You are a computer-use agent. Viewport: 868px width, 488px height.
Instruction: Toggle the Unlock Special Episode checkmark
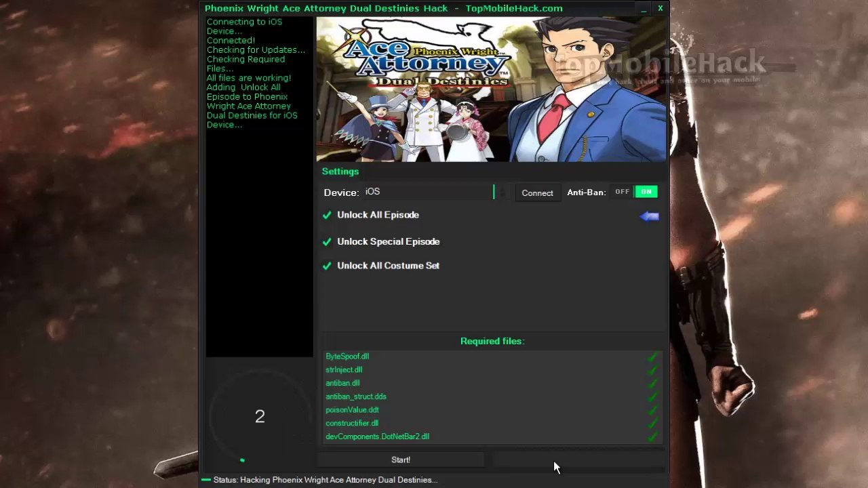(x=327, y=242)
